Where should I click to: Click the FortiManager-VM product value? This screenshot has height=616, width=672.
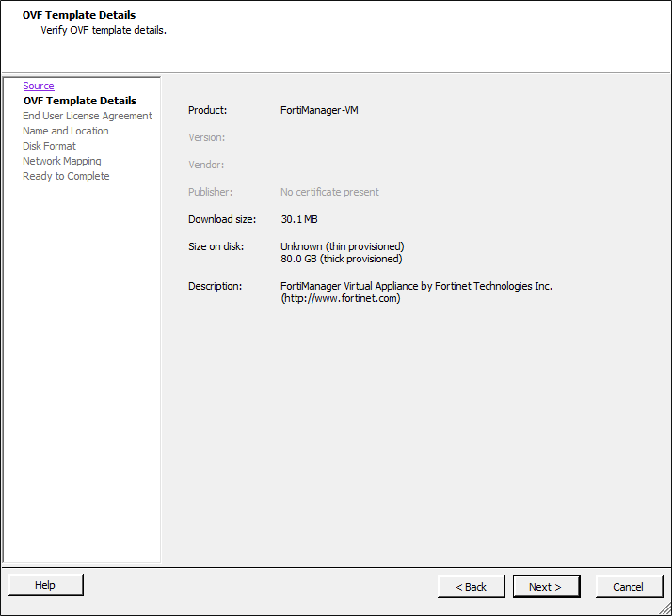(319, 110)
